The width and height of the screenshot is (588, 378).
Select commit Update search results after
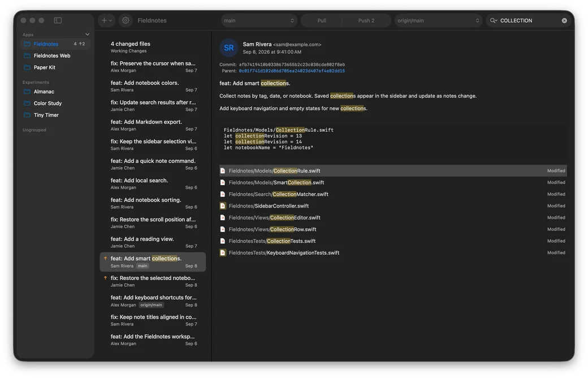pos(153,105)
